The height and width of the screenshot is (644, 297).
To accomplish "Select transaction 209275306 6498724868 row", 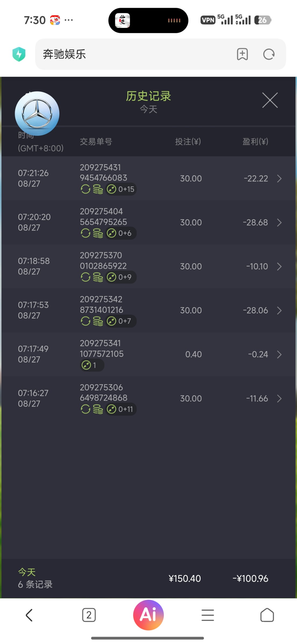I will [148, 398].
